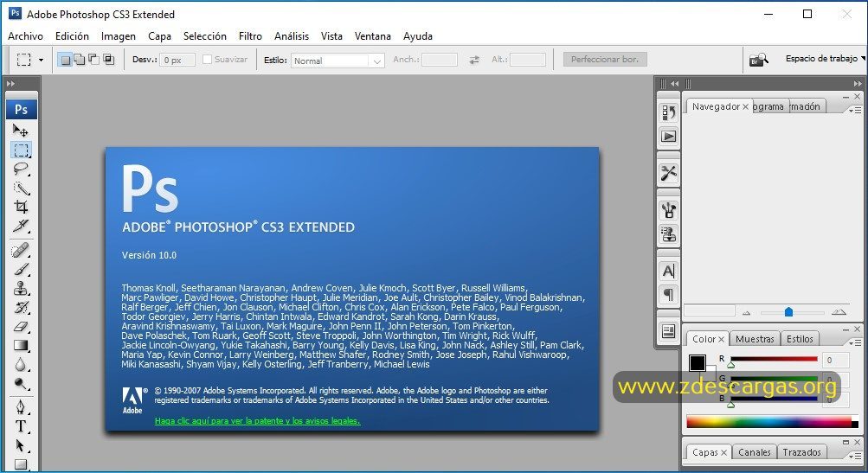Open the Character panel icon

point(669,271)
